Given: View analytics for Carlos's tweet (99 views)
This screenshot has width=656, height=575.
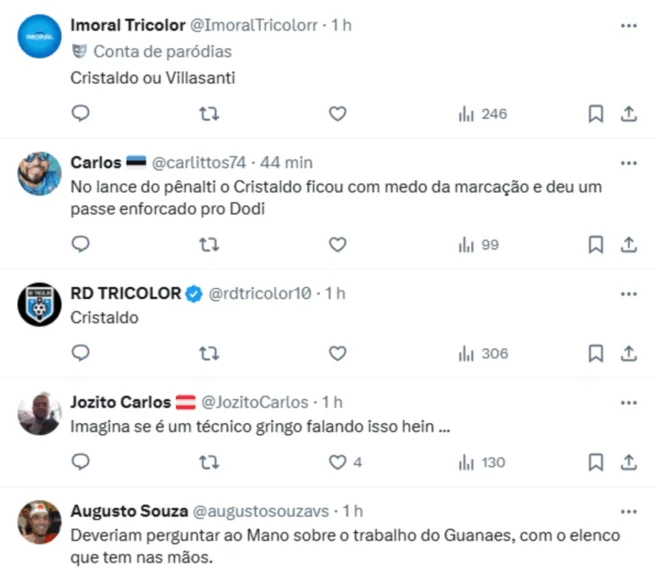Looking at the screenshot, I should click(480, 244).
